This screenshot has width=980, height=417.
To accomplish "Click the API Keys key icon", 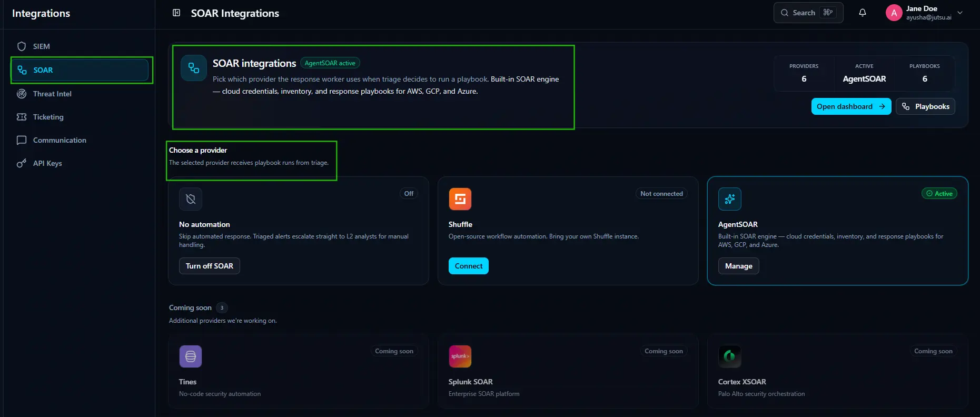I will pos(22,163).
